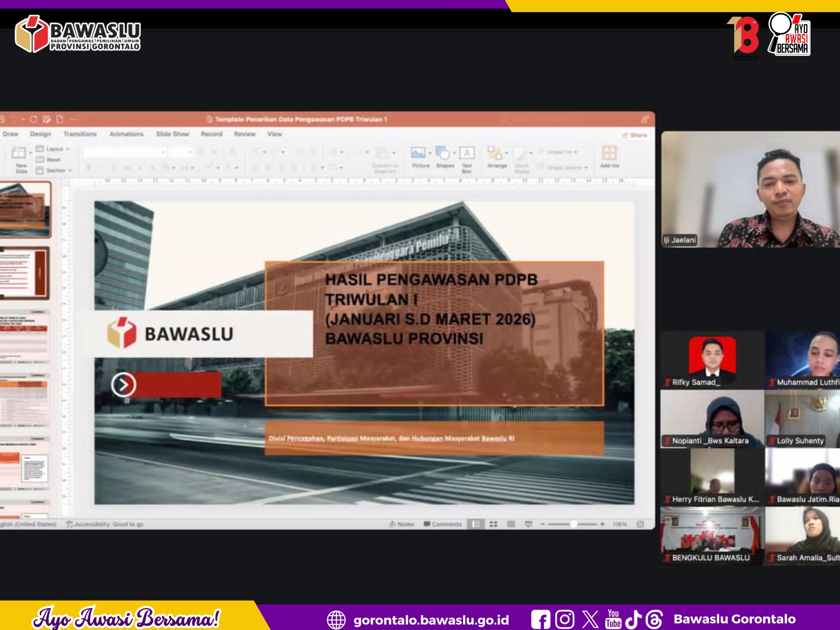Click the Fit slide to window icon
The image size is (840, 630).
[640, 524]
